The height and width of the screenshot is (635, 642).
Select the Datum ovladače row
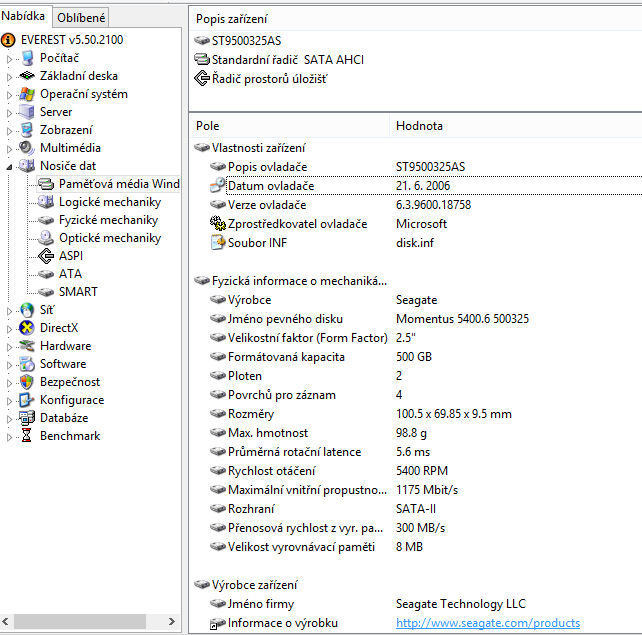coord(270,186)
